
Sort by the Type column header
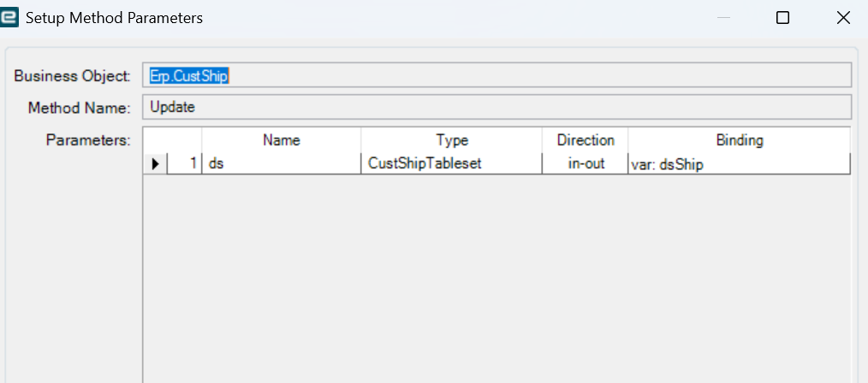[452, 140]
